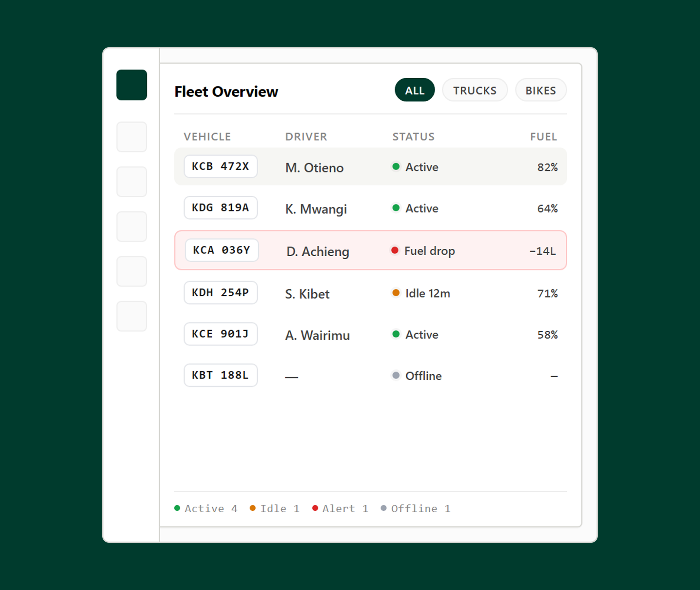The width and height of the screenshot is (700, 590).
Task: Click the Idle 1 legend entry
Action: 275,509
